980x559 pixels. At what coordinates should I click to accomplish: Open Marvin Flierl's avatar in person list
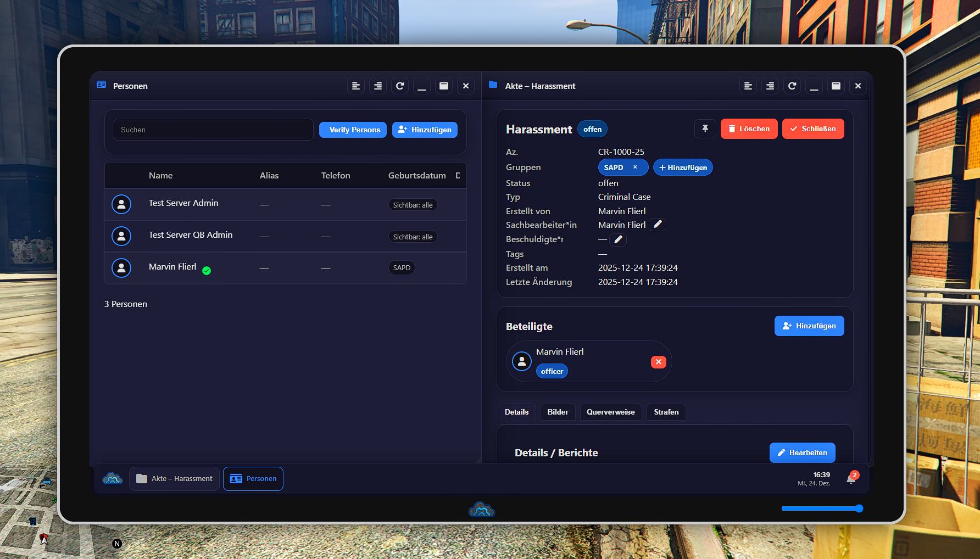tap(121, 268)
